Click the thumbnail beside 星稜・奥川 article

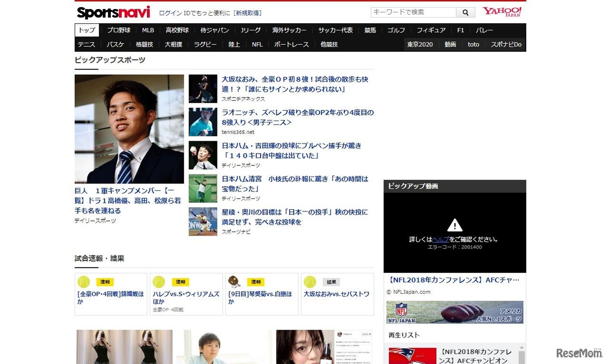click(203, 222)
